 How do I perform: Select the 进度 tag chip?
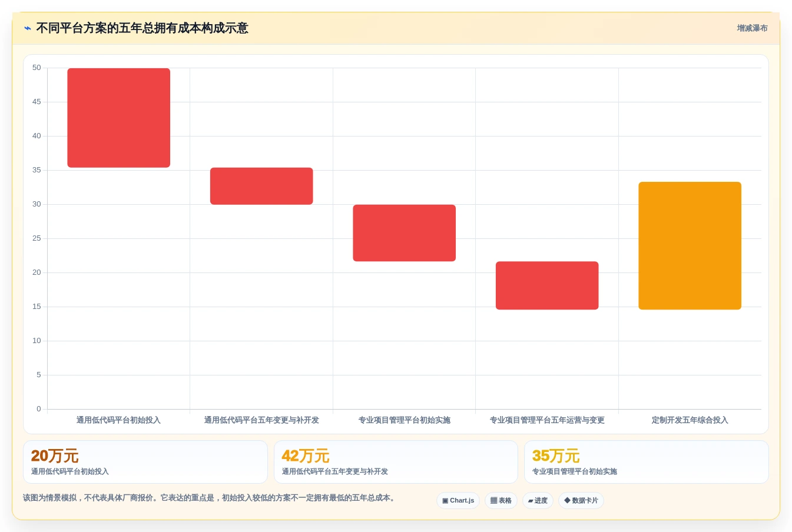point(538,501)
